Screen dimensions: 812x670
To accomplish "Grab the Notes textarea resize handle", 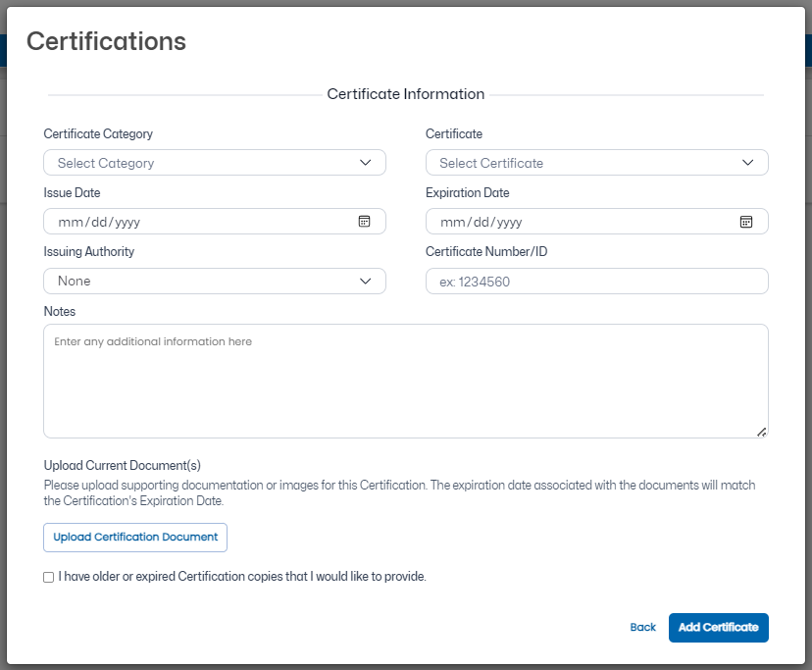I will pyautogui.click(x=762, y=432).
